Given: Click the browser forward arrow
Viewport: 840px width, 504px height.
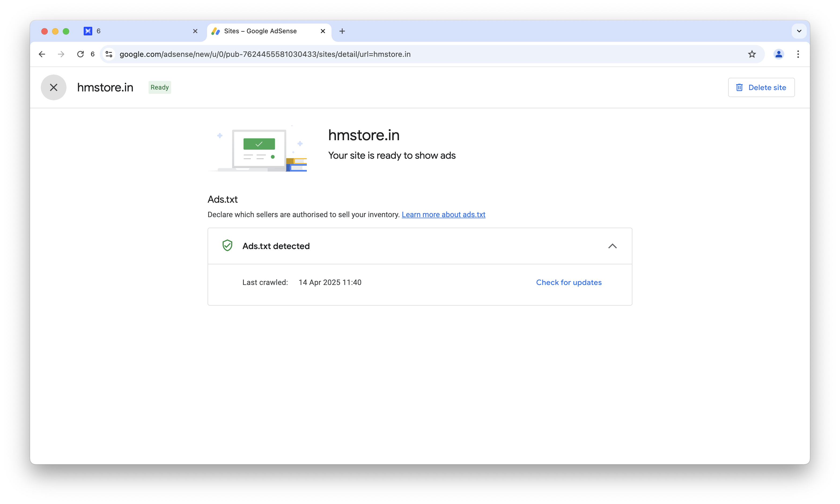Looking at the screenshot, I should (61, 54).
